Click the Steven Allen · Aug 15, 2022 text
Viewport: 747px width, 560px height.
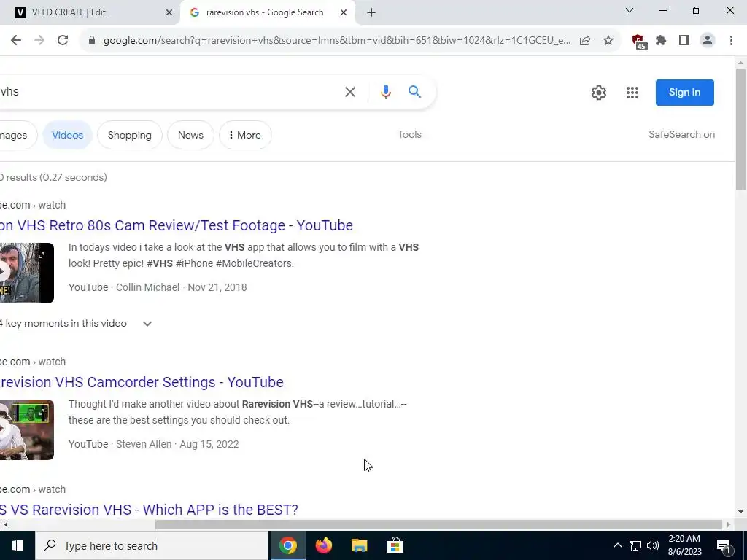click(177, 444)
